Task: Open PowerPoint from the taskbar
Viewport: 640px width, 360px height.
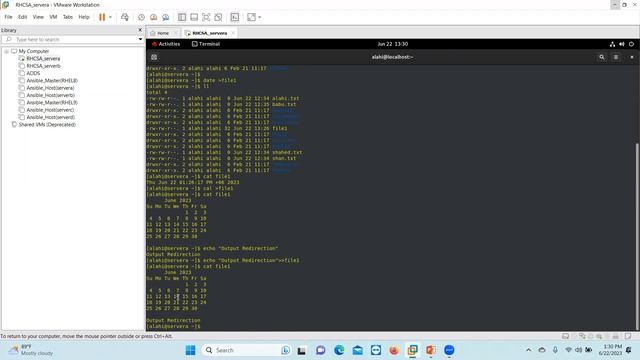Action: 431,350
